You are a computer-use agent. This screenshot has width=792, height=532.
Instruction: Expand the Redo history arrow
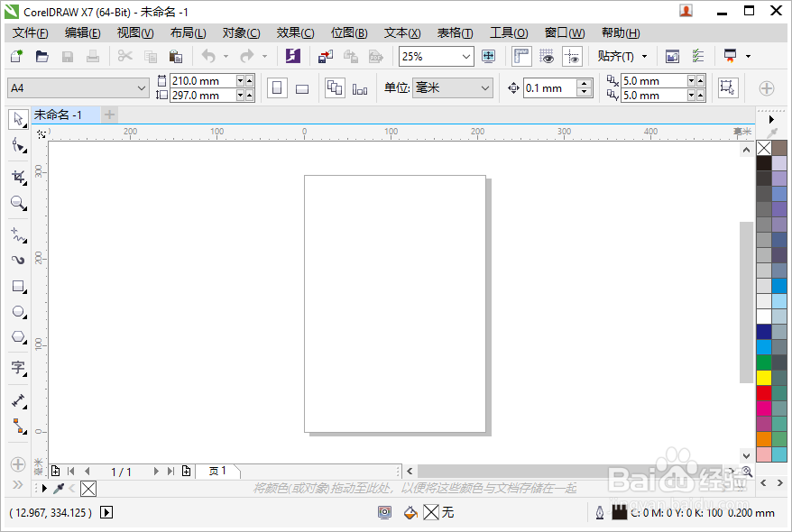264,57
